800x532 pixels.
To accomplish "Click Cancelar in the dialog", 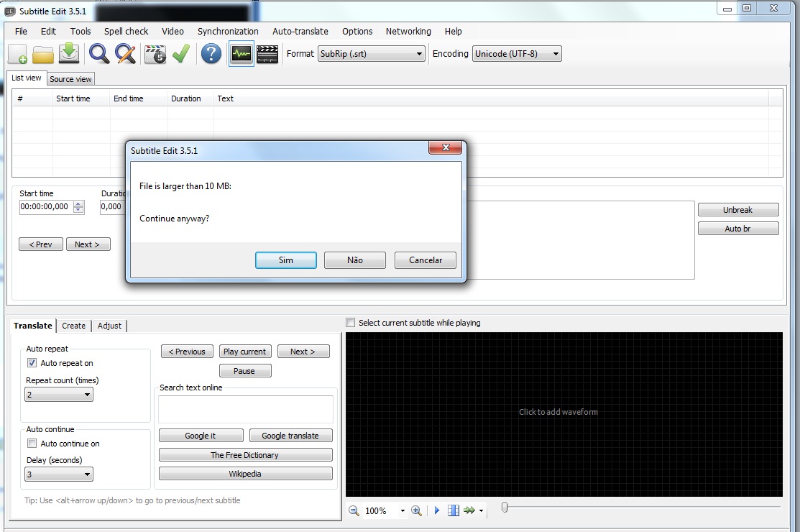I will [x=426, y=260].
